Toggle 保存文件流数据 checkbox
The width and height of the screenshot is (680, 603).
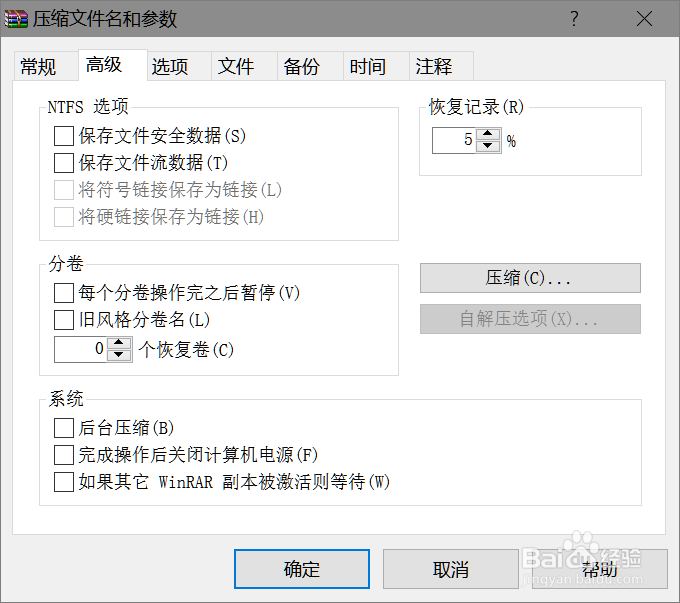tap(64, 162)
